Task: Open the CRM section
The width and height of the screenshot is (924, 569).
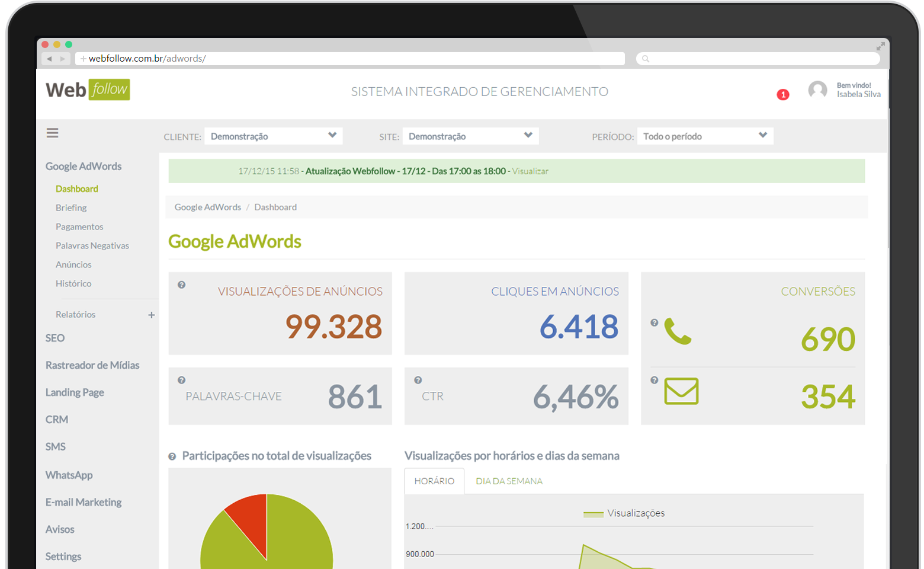Action: [57, 420]
